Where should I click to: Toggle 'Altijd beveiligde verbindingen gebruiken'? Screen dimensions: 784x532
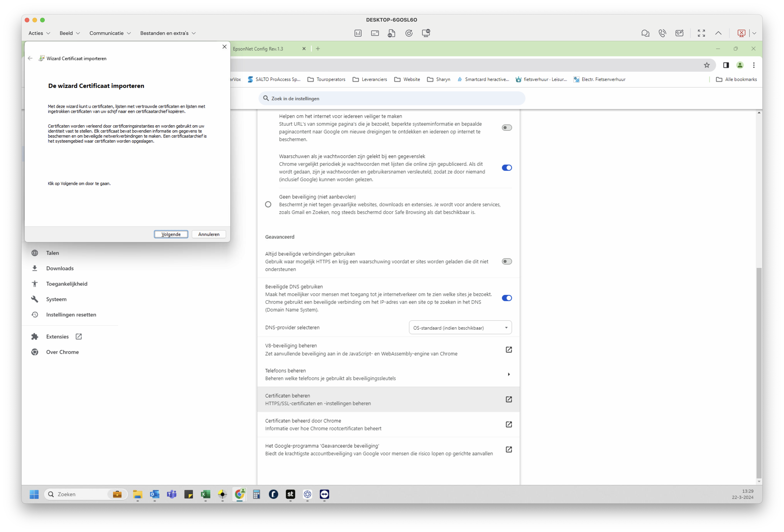coord(507,261)
